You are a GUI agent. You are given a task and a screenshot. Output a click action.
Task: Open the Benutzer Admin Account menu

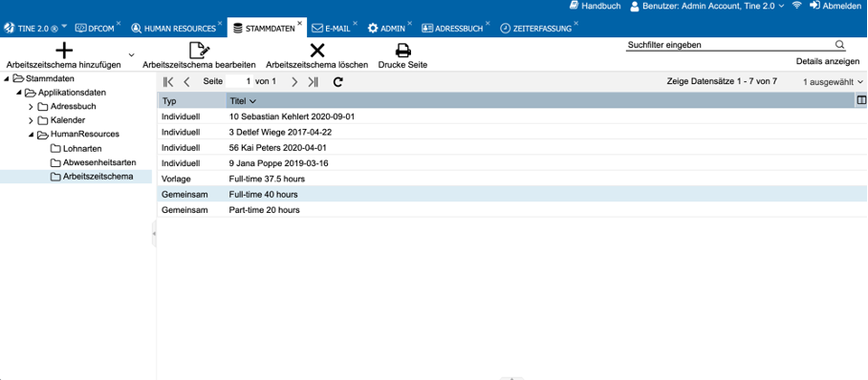706,6
